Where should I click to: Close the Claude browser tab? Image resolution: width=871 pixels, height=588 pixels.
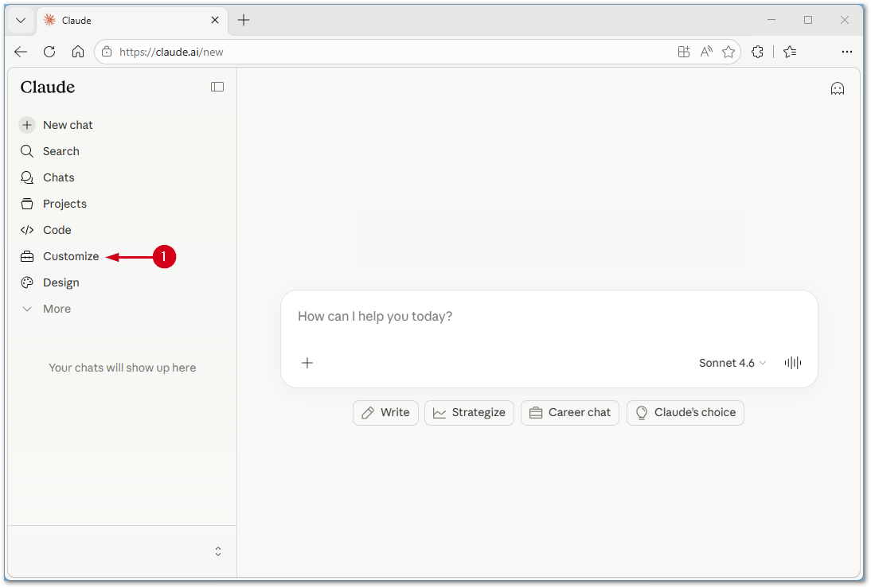(x=215, y=20)
